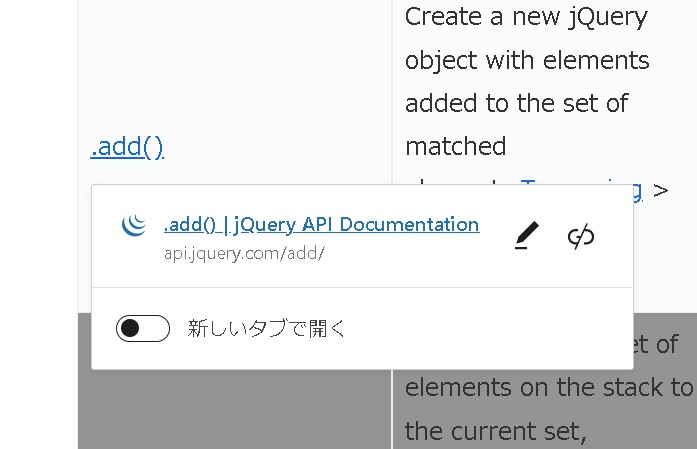Click the pencil edit link icon
Viewport: 697px width, 449px height.
coord(526,236)
